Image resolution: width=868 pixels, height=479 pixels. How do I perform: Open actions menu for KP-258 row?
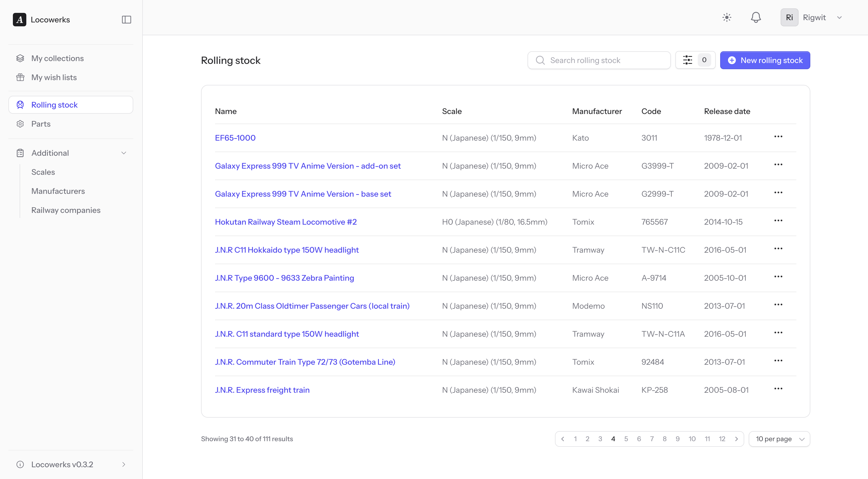click(x=778, y=389)
